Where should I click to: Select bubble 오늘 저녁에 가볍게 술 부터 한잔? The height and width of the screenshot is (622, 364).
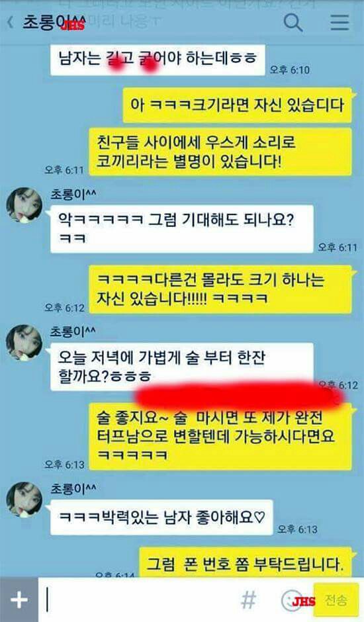point(182,367)
